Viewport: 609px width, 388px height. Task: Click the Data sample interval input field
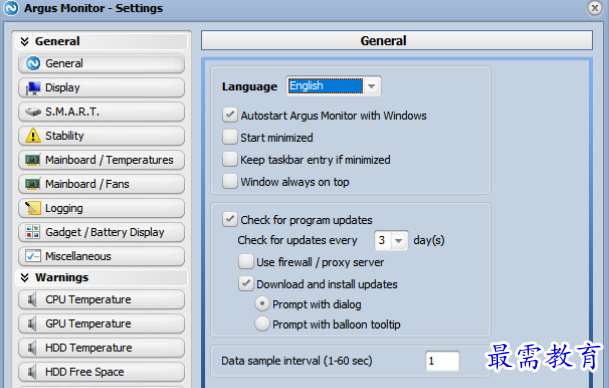(442, 361)
